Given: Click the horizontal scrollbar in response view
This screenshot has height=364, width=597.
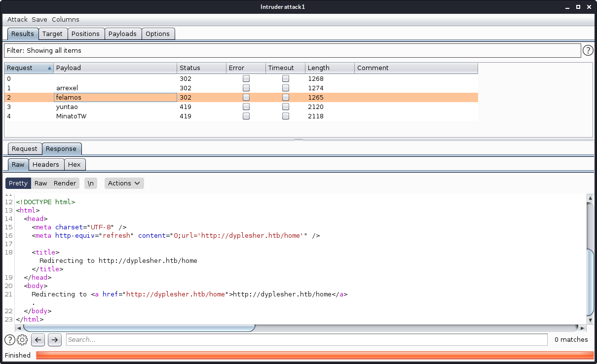Looking at the screenshot, I should [x=139, y=328].
